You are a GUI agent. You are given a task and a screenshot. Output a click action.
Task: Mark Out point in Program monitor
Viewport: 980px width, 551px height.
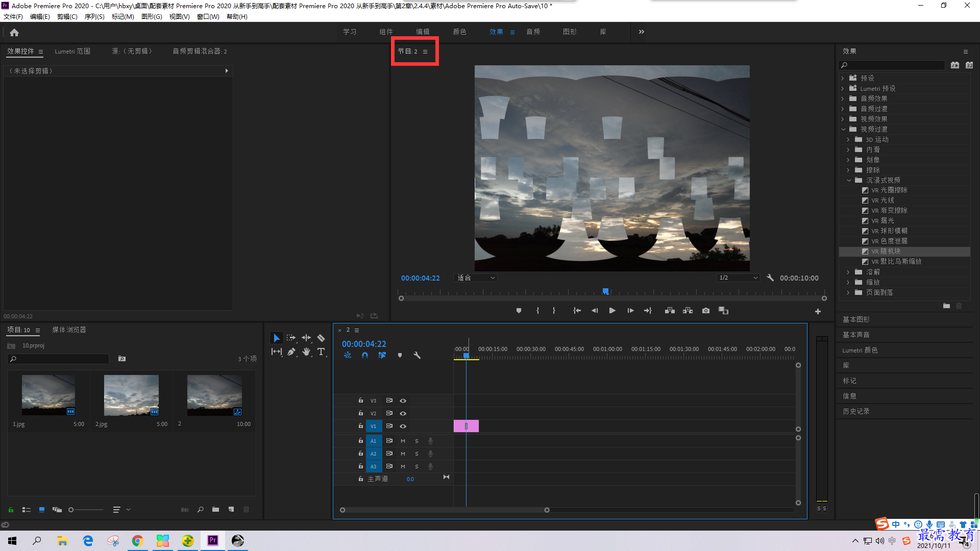[x=554, y=311]
